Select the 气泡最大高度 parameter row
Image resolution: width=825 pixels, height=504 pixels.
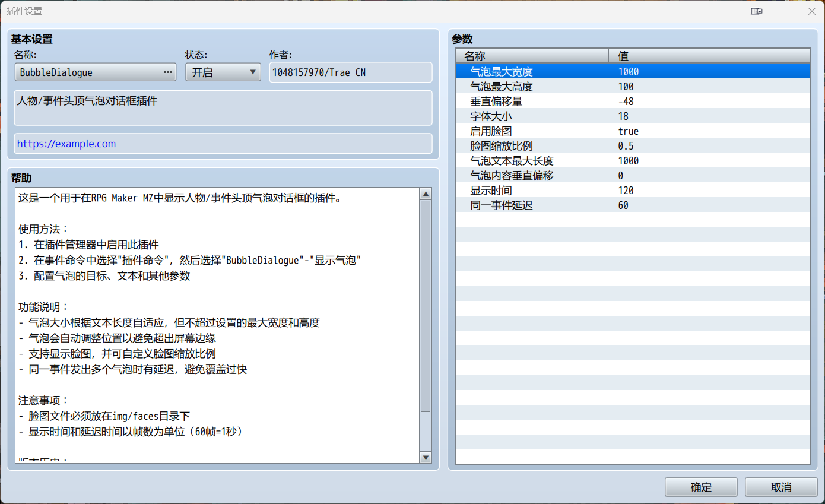coord(633,87)
